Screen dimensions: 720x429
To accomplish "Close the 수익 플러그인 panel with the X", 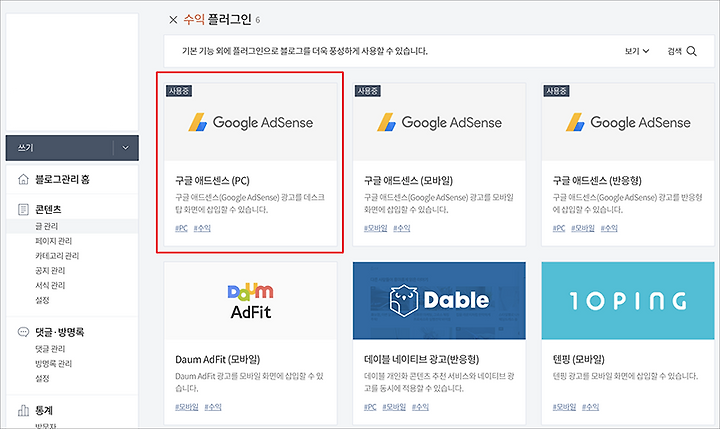I will tap(173, 20).
